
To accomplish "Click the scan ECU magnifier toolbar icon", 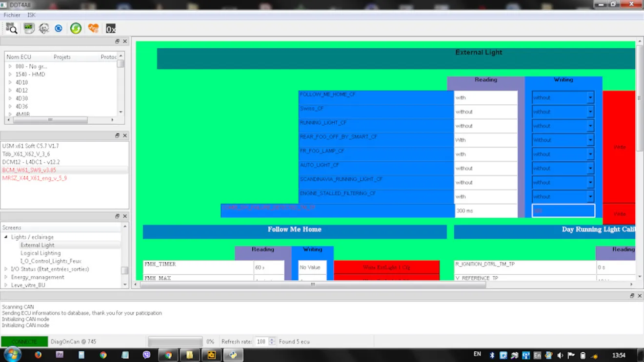I will click(x=12, y=28).
